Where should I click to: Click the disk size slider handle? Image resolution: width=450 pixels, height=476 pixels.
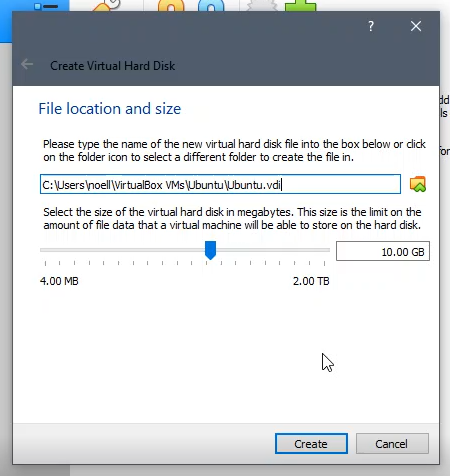coord(210,250)
